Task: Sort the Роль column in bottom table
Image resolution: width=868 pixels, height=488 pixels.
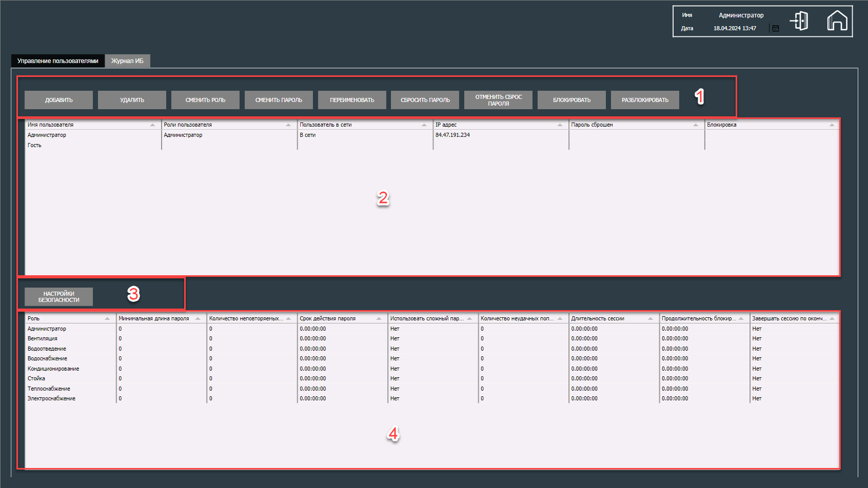Action: click(107, 319)
